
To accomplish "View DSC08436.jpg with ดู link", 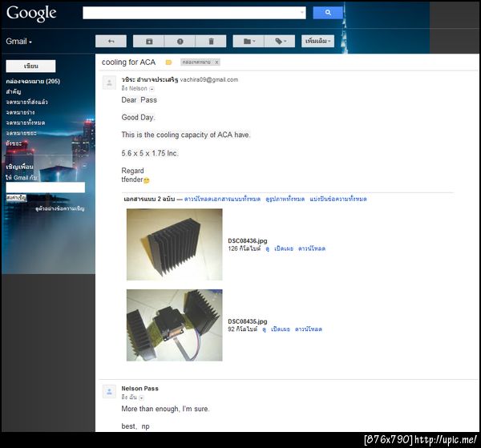I will 267,248.
